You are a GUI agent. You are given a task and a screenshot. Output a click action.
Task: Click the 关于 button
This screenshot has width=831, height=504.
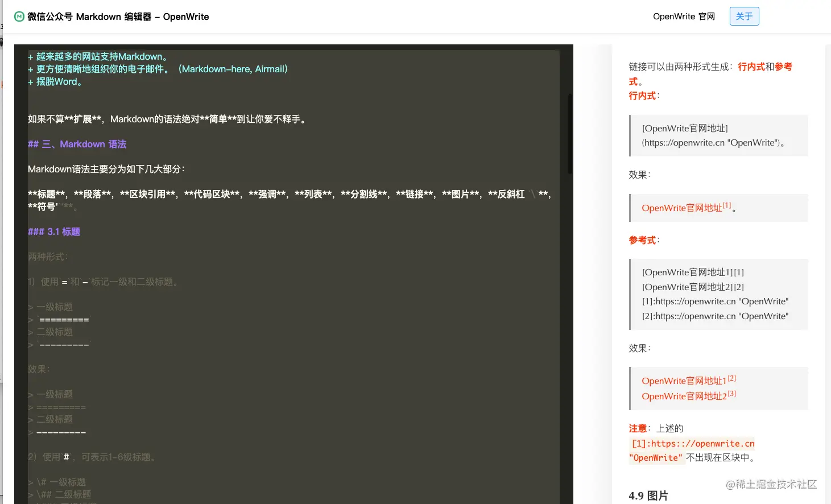point(744,16)
